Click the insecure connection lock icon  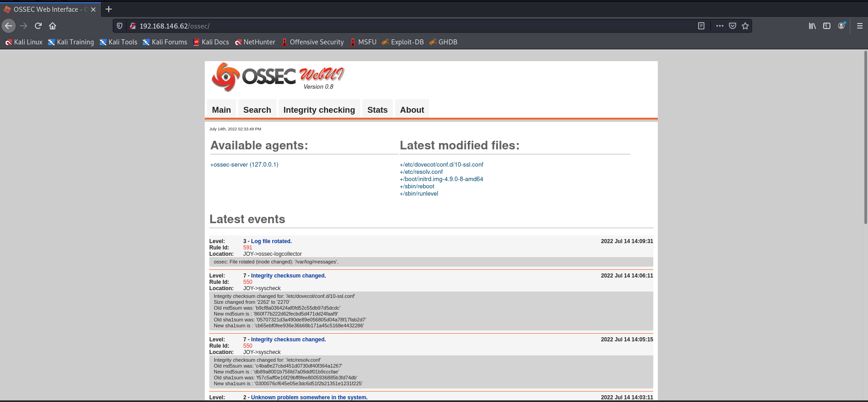[133, 26]
